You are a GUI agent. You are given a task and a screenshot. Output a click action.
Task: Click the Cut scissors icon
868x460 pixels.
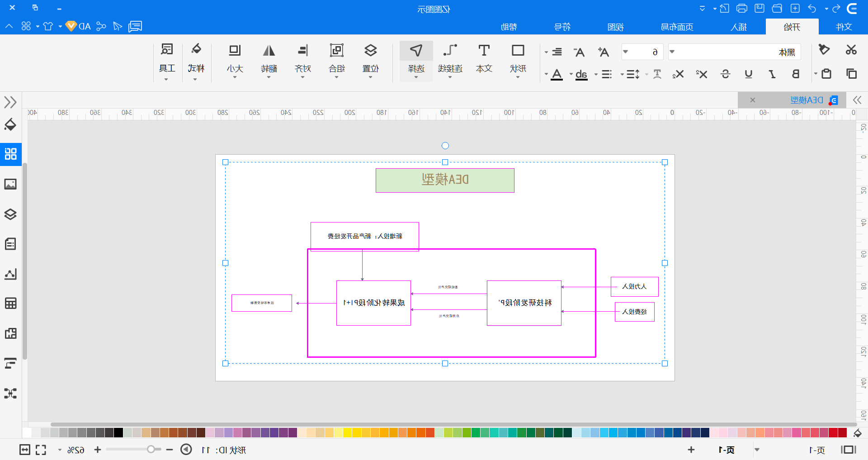click(x=851, y=49)
